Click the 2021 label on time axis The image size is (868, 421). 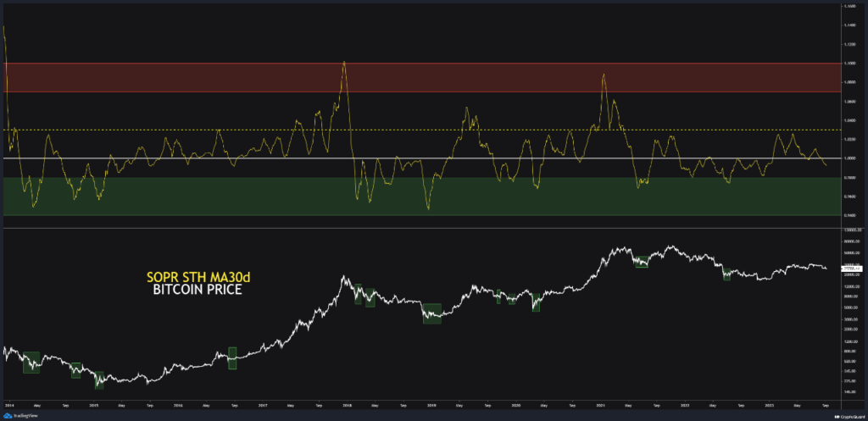[x=600, y=406]
